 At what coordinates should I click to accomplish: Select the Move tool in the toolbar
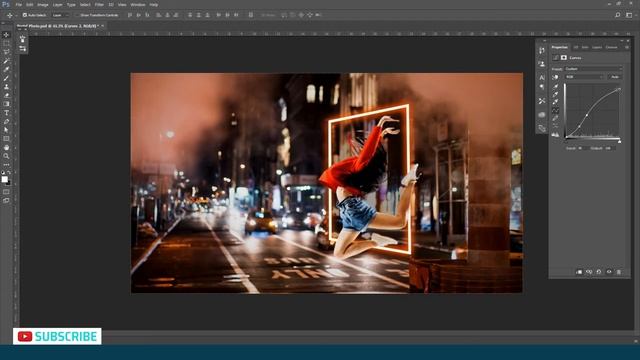(6, 35)
